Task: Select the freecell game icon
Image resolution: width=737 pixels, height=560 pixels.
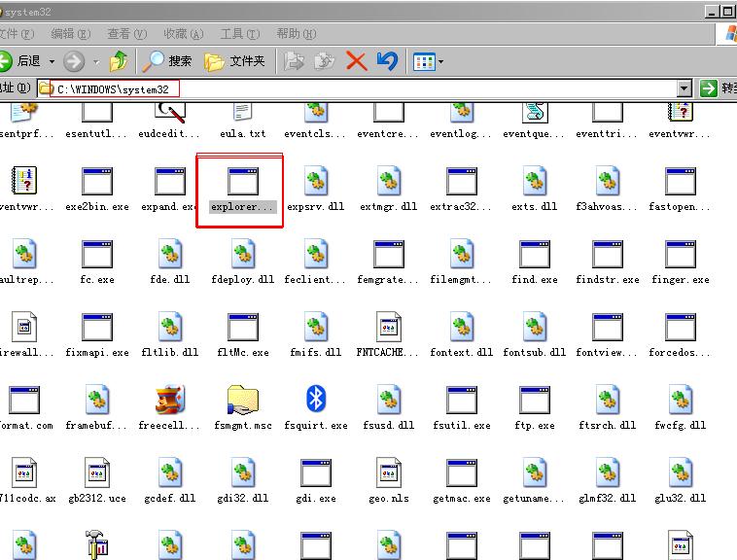Action: coord(170,400)
